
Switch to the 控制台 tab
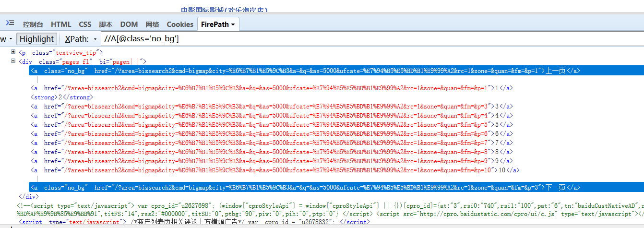pyautogui.click(x=33, y=24)
